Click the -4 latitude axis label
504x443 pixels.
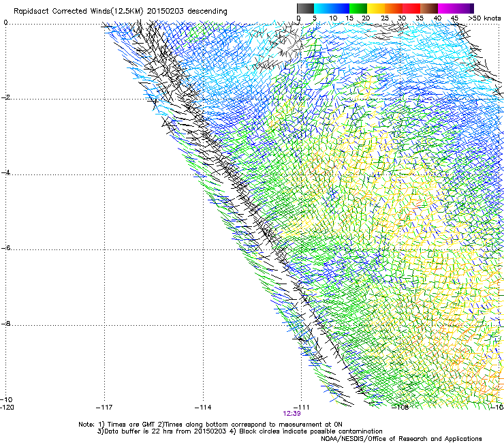point(5,172)
